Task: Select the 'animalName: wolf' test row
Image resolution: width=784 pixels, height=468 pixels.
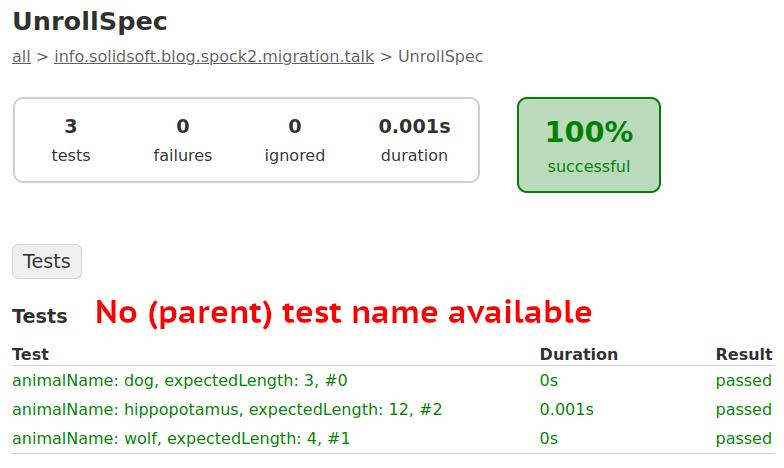Action: pos(181,438)
